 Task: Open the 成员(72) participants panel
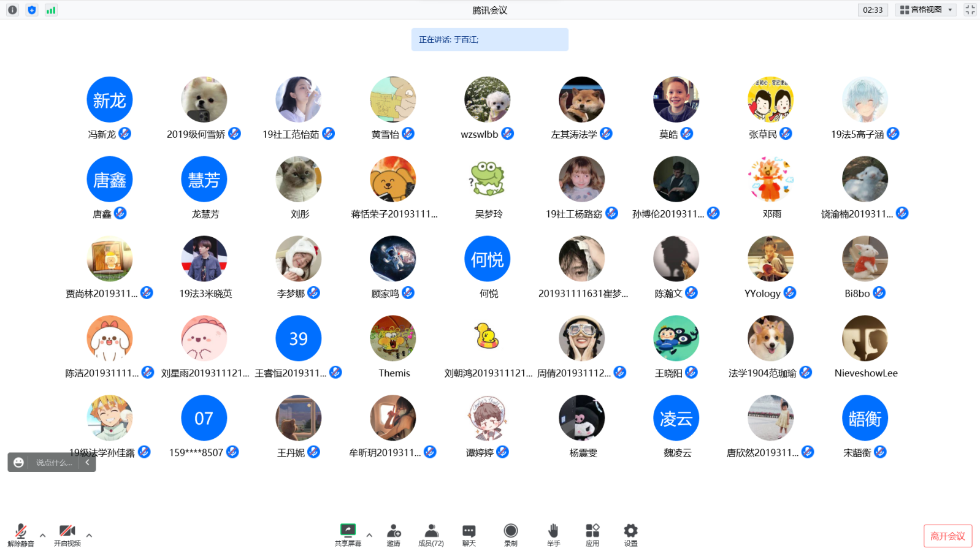point(431,534)
